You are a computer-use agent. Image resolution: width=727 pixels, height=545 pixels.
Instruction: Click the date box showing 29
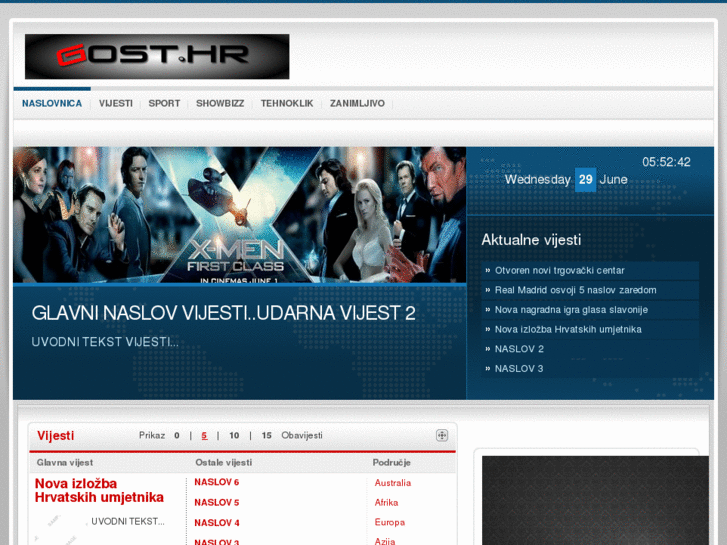coord(586,180)
